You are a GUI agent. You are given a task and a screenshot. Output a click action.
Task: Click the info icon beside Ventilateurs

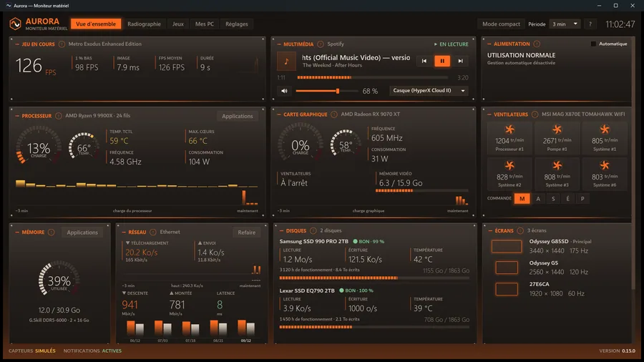535,114
